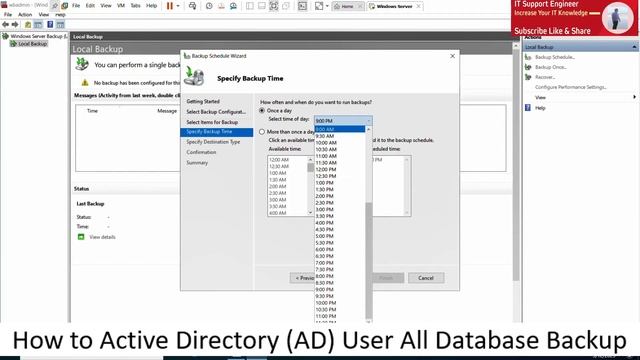Click Getting Started wizard step
This screenshot has width=640, height=360.
(x=203, y=101)
